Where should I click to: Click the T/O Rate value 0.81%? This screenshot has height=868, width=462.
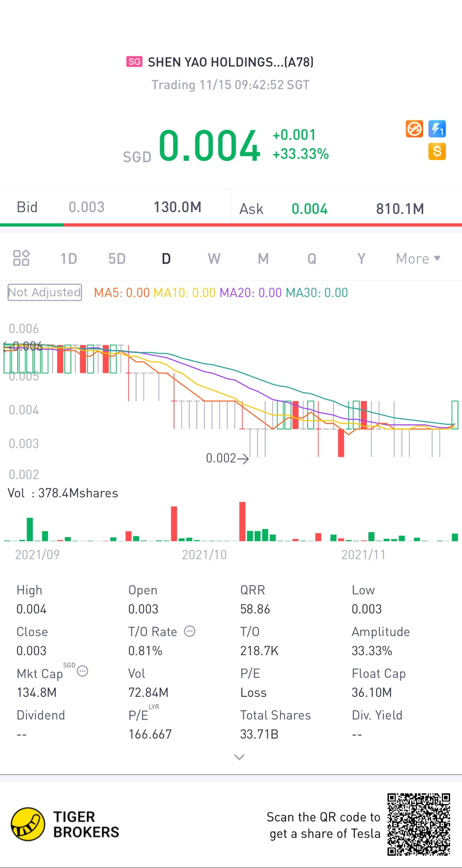point(145,651)
